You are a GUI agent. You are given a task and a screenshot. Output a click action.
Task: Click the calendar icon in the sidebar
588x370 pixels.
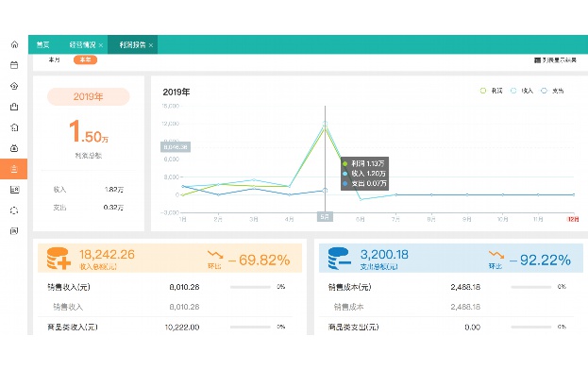pos(14,65)
